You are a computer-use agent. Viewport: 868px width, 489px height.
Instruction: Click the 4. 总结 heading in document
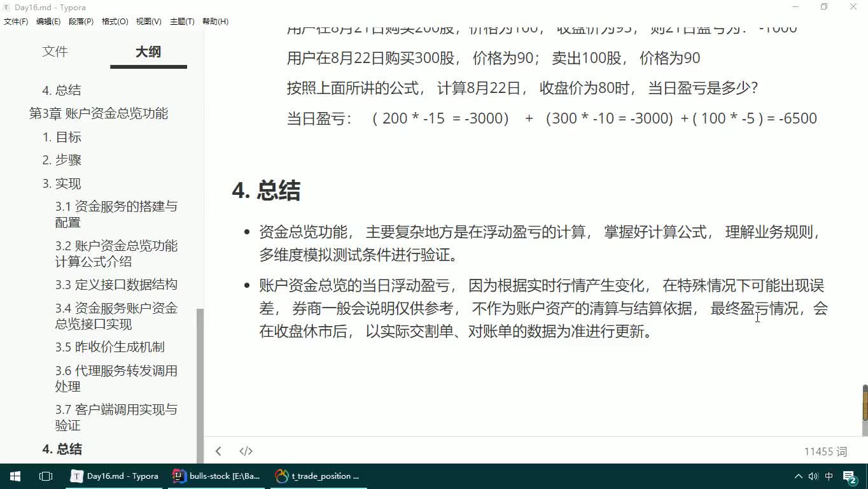(x=266, y=190)
